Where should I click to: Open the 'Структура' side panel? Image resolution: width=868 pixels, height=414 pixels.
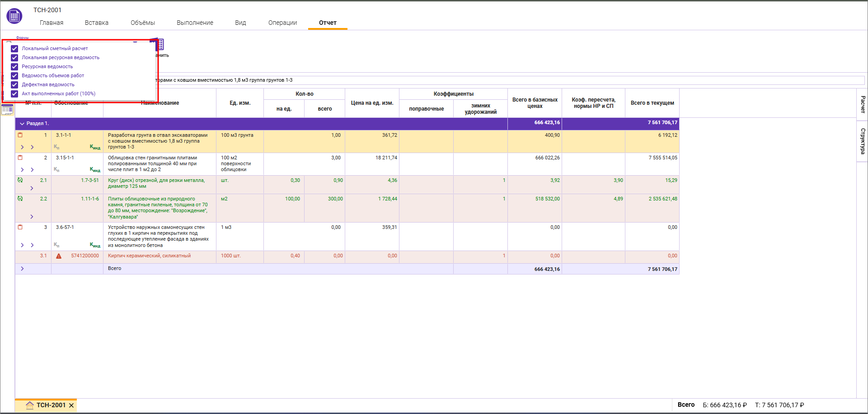pyautogui.click(x=862, y=141)
